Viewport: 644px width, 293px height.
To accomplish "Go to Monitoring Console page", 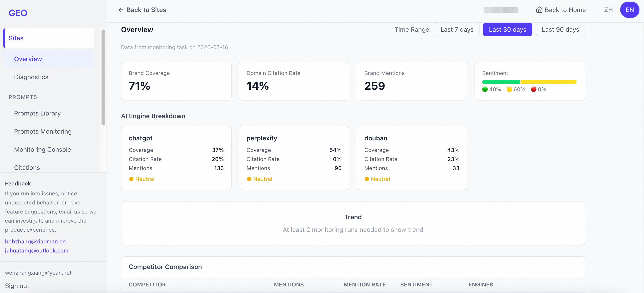I will (x=42, y=150).
